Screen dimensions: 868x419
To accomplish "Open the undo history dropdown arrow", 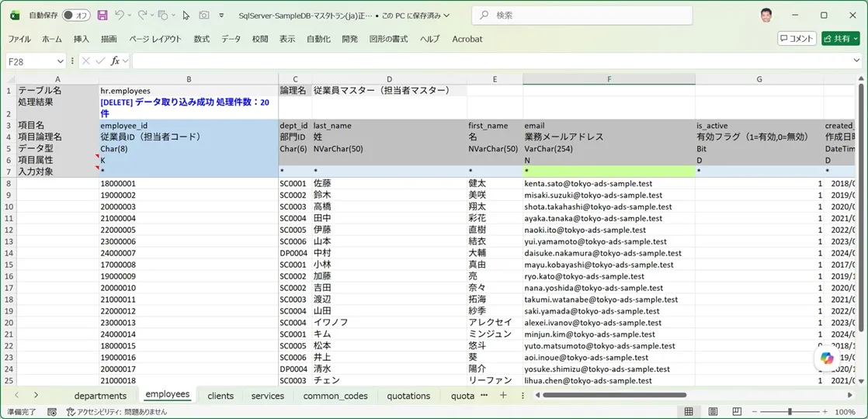I will 130,16.
